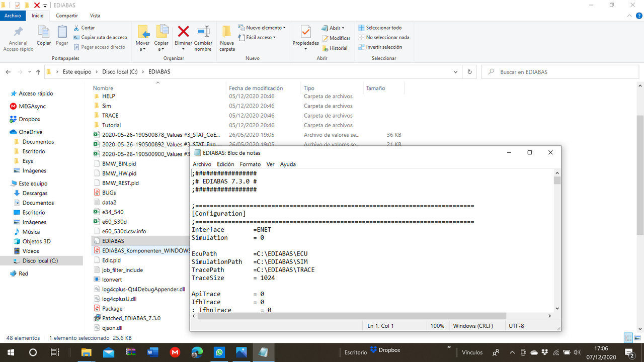
Task: Open Fácil acceso dropdown
Action: 257,37
